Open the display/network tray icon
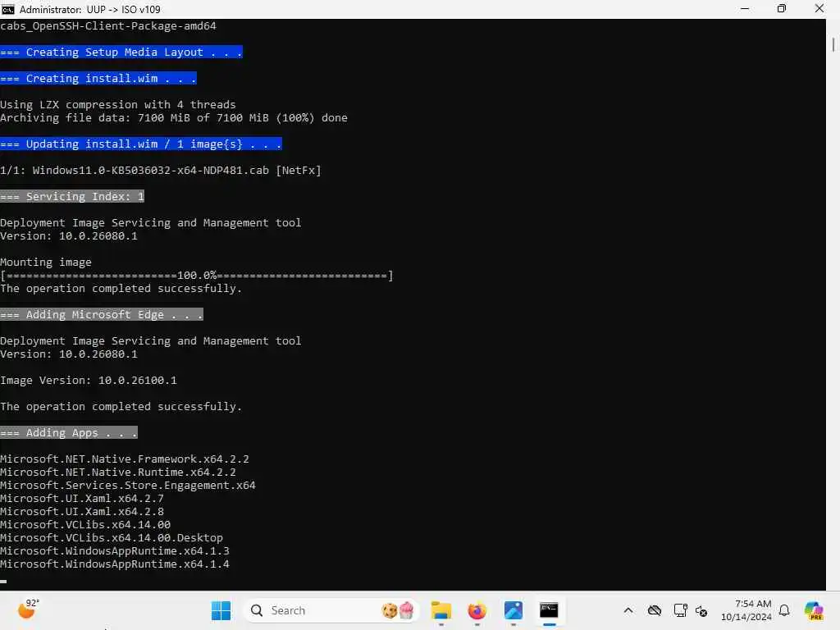This screenshot has width=840, height=630. click(x=680, y=610)
